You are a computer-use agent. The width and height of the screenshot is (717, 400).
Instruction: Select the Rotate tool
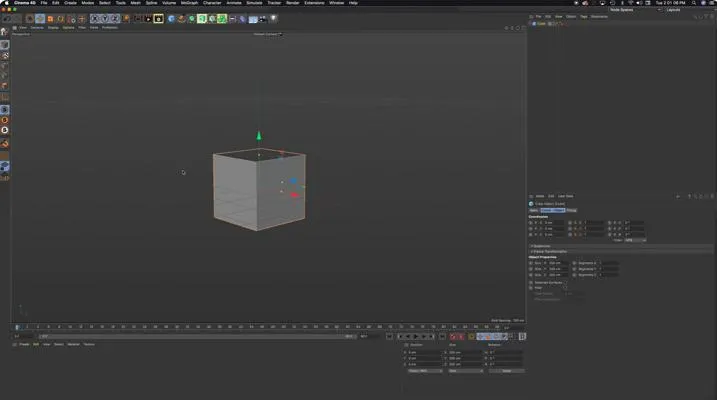pyautogui.click(x=61, y=19)
